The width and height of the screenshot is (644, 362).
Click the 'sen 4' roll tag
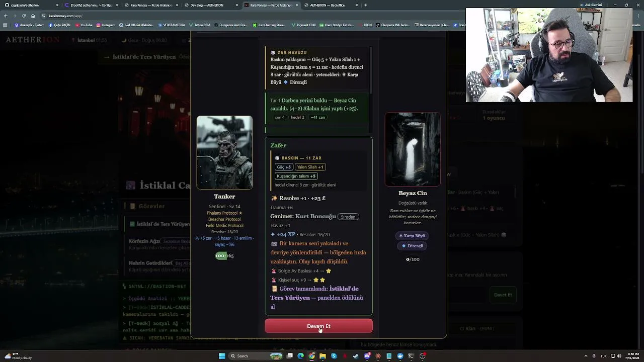coord(280,117)
